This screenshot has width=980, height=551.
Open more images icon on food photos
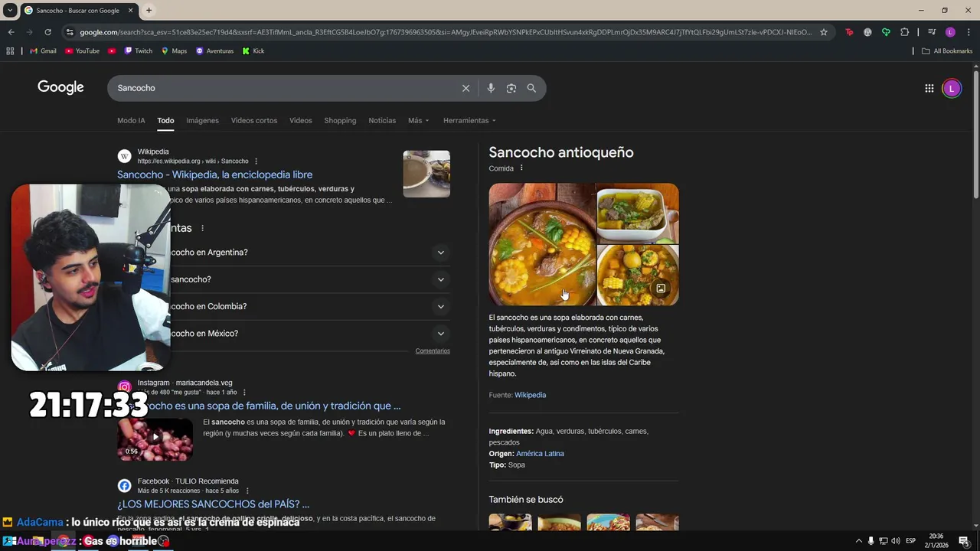pyautogui.click(x=661, y=289)
